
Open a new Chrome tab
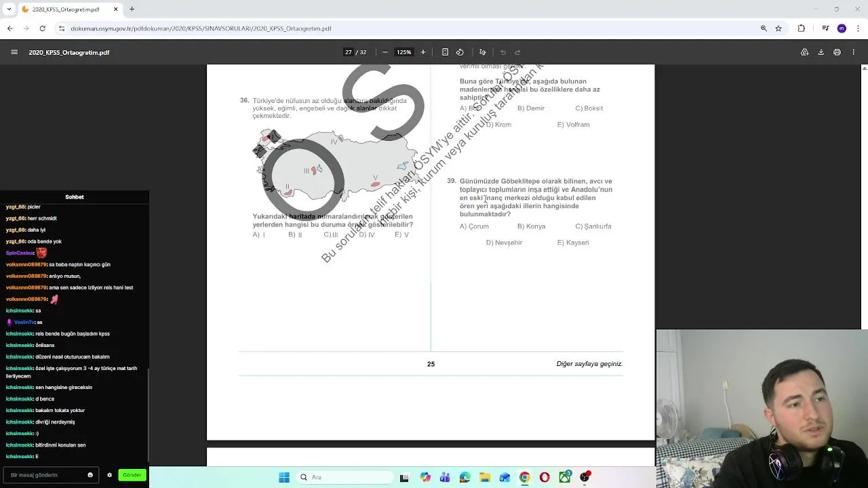[x=132, y=9]
